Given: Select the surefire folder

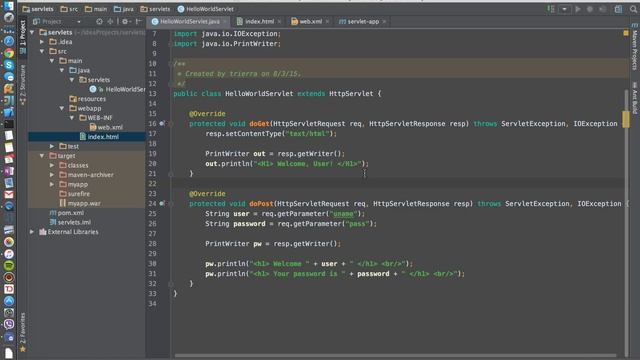Looking at the screenshot, I should 74,194.
